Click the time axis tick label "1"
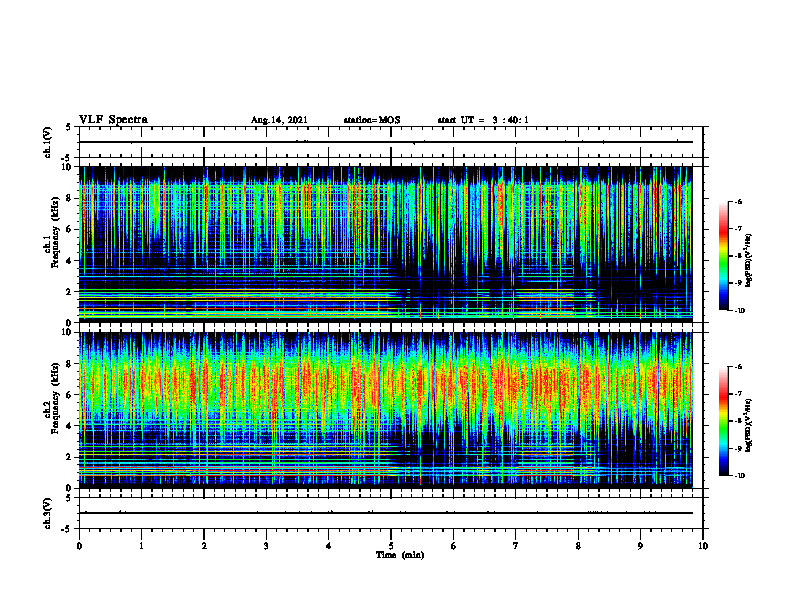The image size is (792, 612). pyautogui.click(x=141, y=546)
